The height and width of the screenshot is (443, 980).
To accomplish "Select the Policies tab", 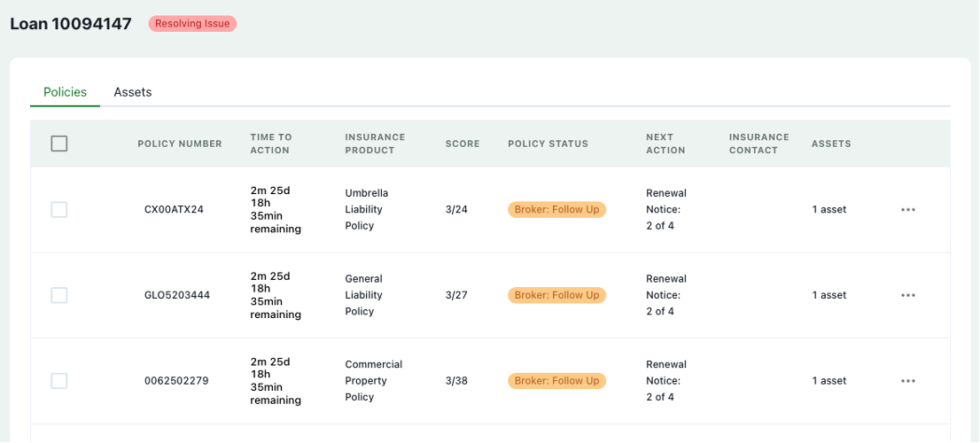I will coord(65,92).
